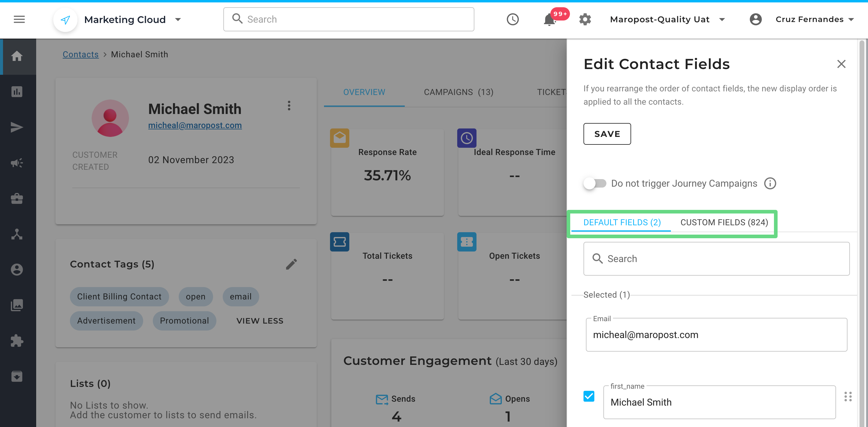Click the email tag chip
The width and height of the screenshot is (868, 427).
(241, 296)
